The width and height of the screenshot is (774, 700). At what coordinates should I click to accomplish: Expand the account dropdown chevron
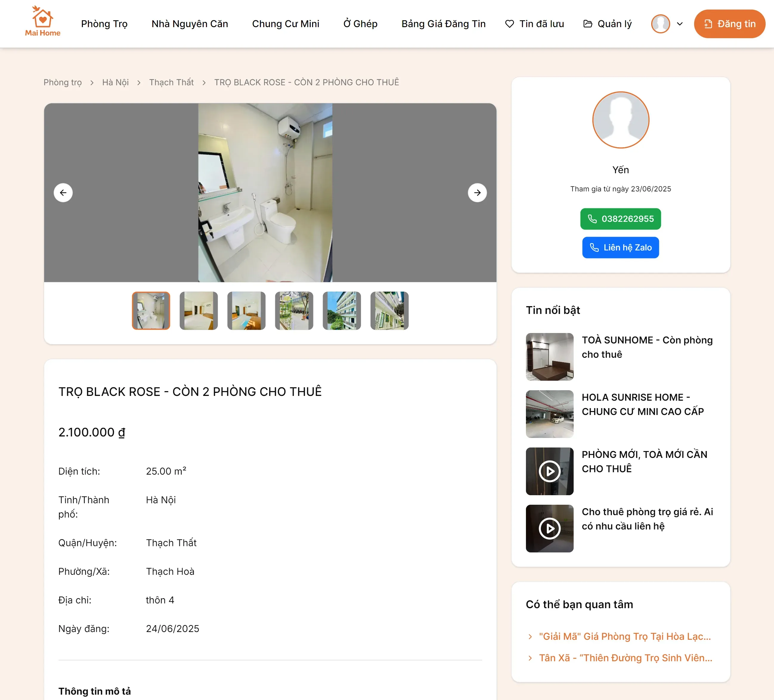coord(679,24)
